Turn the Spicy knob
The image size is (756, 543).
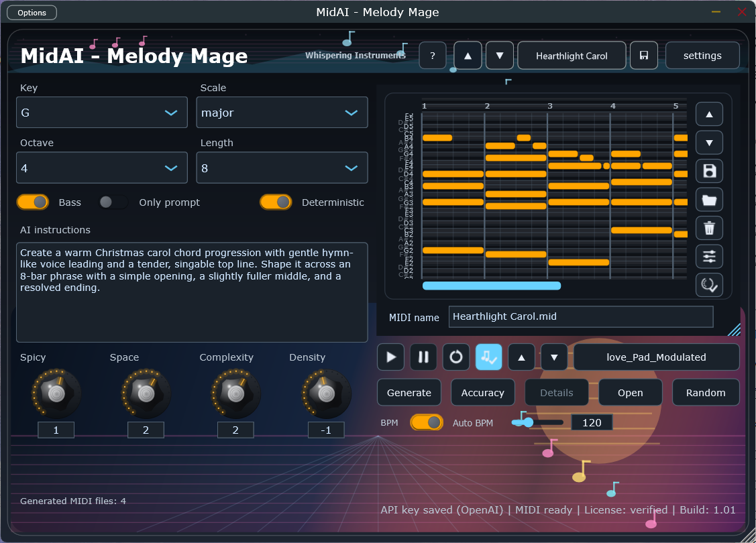point(56,394)
